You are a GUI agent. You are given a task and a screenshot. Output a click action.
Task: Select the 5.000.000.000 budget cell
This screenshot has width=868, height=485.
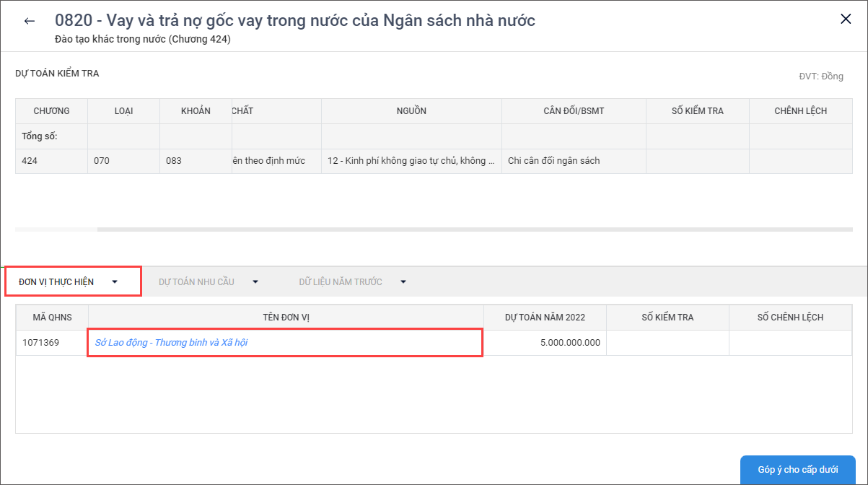point(545,343)
